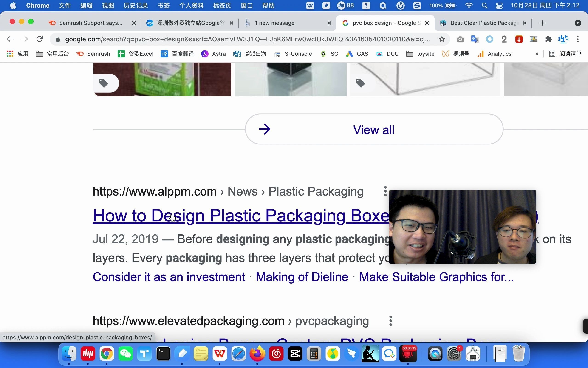
Task: Open the 应用 apps shortcut
Action: click(x=17, y=54)
